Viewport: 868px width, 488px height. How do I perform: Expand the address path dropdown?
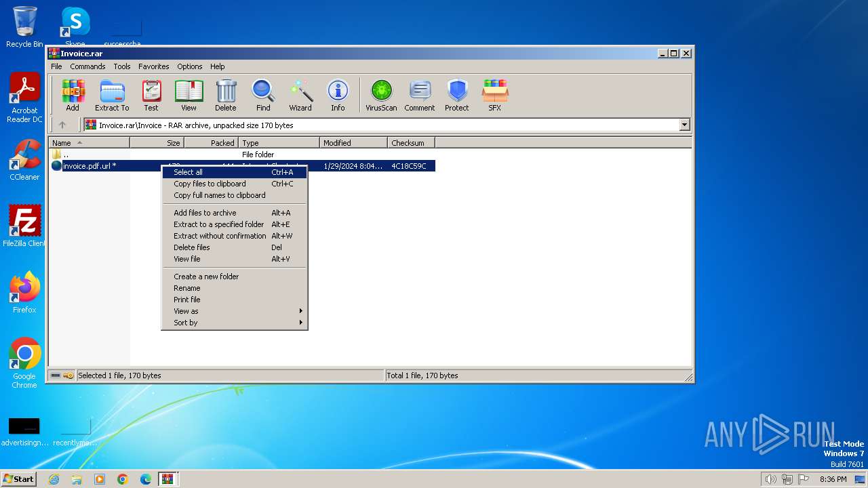(684, 125)
